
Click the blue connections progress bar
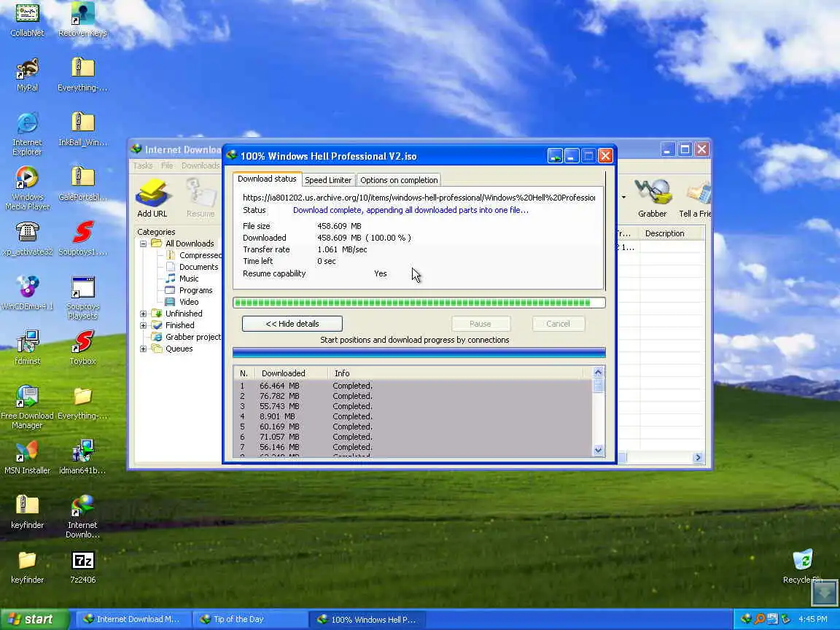click(419, 352)
